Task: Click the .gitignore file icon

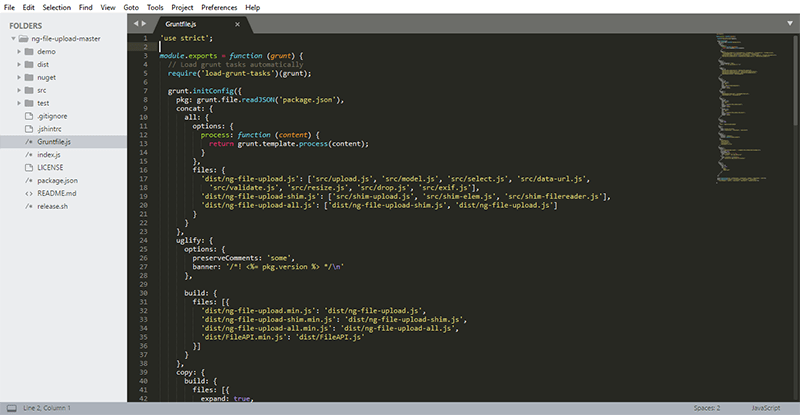Action: coord(29,116)
